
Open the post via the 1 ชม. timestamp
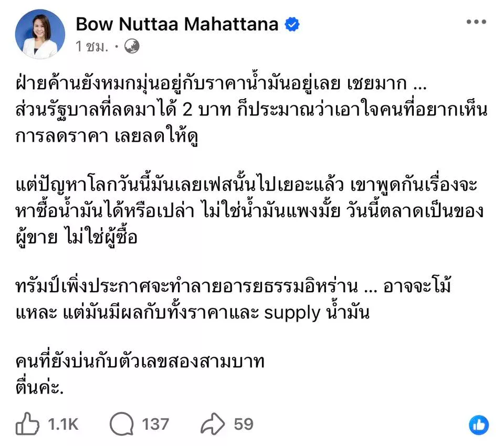[91, 47]
